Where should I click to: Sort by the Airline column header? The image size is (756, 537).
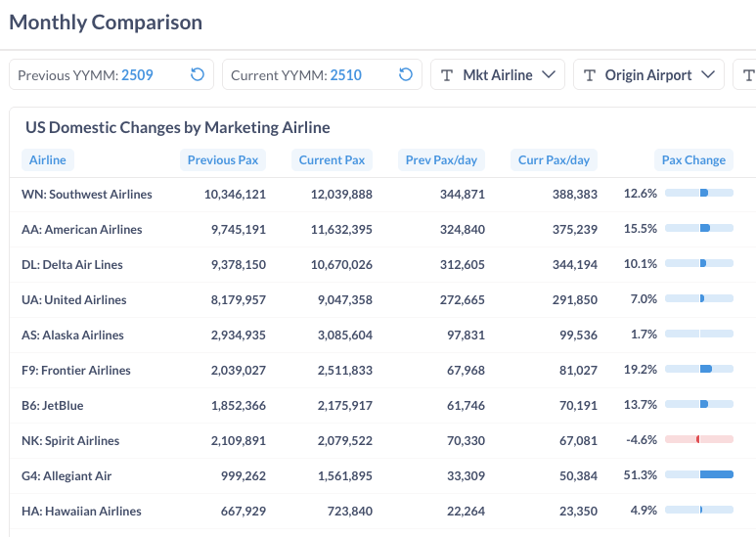48,160
